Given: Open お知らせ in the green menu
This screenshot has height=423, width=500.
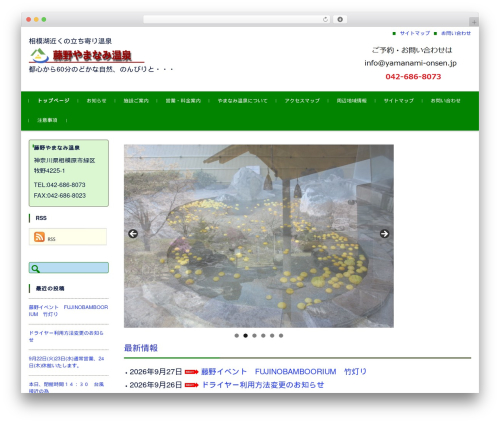Looking at the screenshot, I should pos(96,101).
